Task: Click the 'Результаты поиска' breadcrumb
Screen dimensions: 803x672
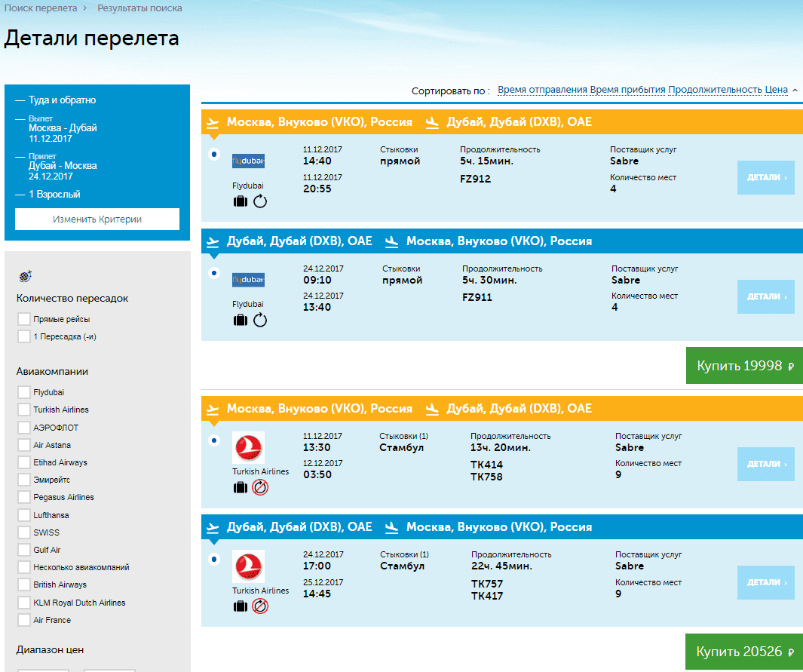Action: pyautogui.click(x=139, y=8)
